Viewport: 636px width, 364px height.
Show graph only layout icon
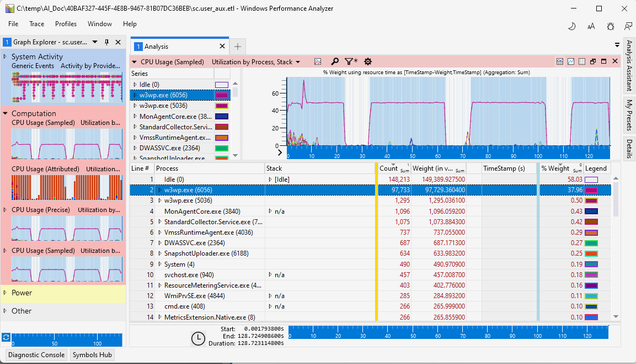click(x=571, y=61)
